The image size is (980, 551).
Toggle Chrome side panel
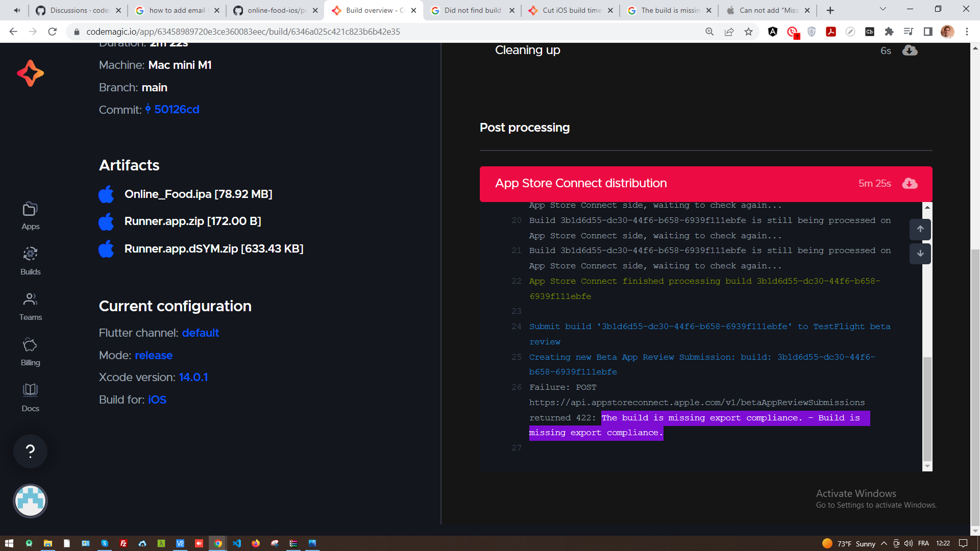coord(928,32)
